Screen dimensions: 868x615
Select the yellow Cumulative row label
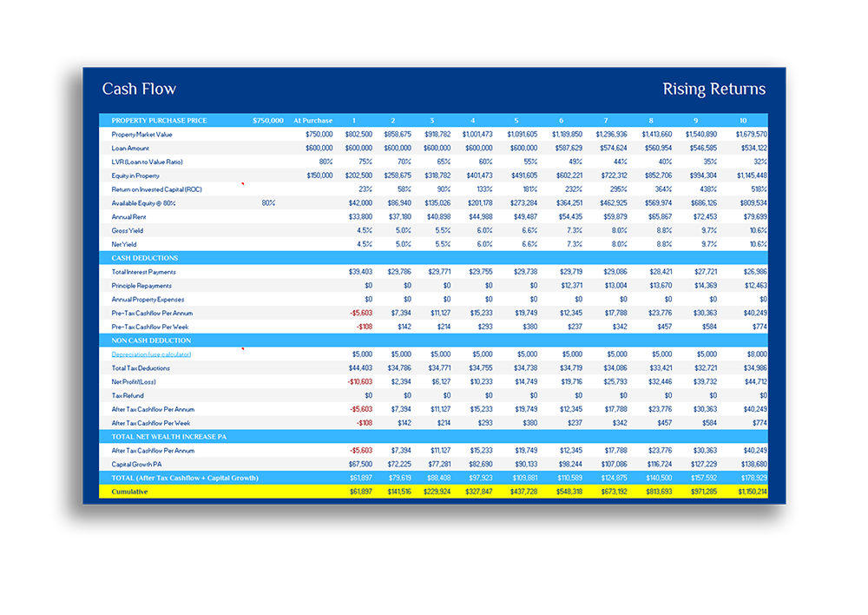click(130, 492)
